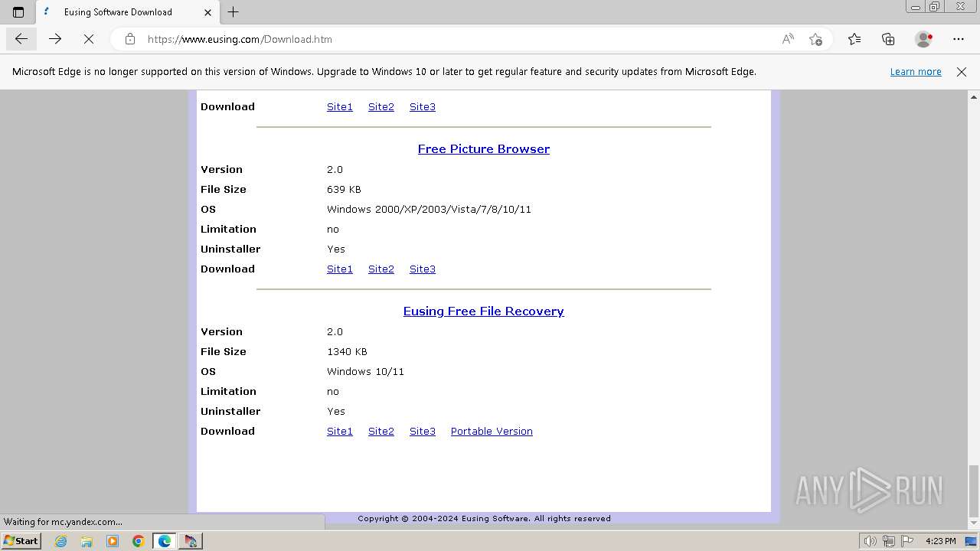Select the 1340 KB file size text

(347, 352)
